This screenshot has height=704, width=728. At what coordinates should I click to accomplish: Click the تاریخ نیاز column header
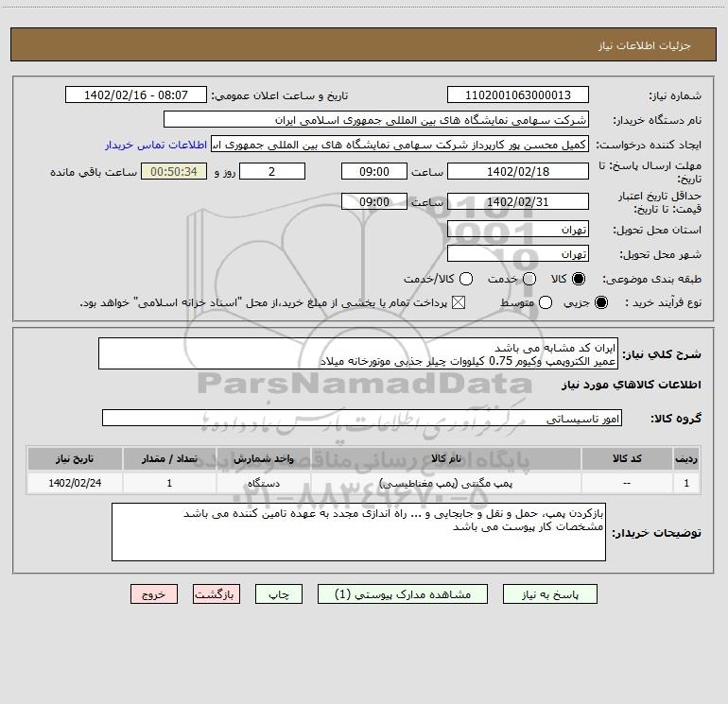coord(75,458)
